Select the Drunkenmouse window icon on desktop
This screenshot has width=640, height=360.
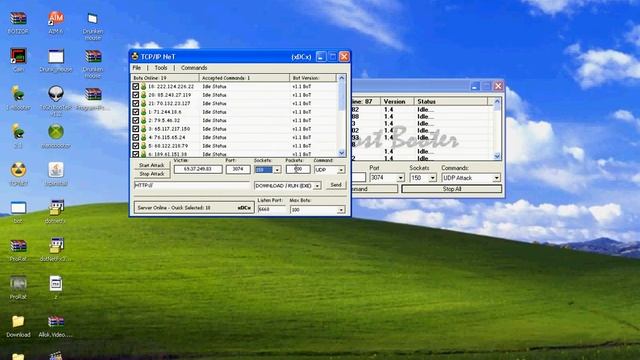pyautogui.click(x=56, y=56)
